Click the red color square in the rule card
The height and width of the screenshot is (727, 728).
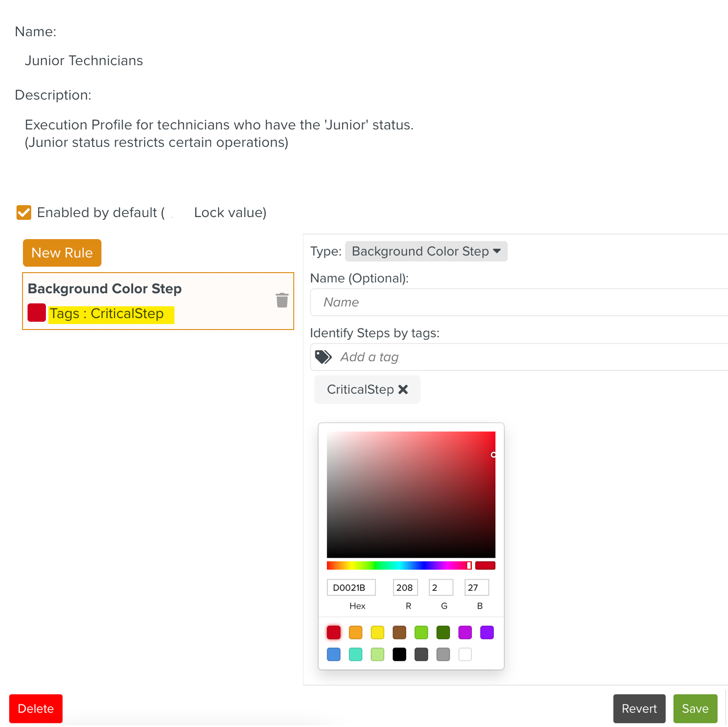click(37, 313)
